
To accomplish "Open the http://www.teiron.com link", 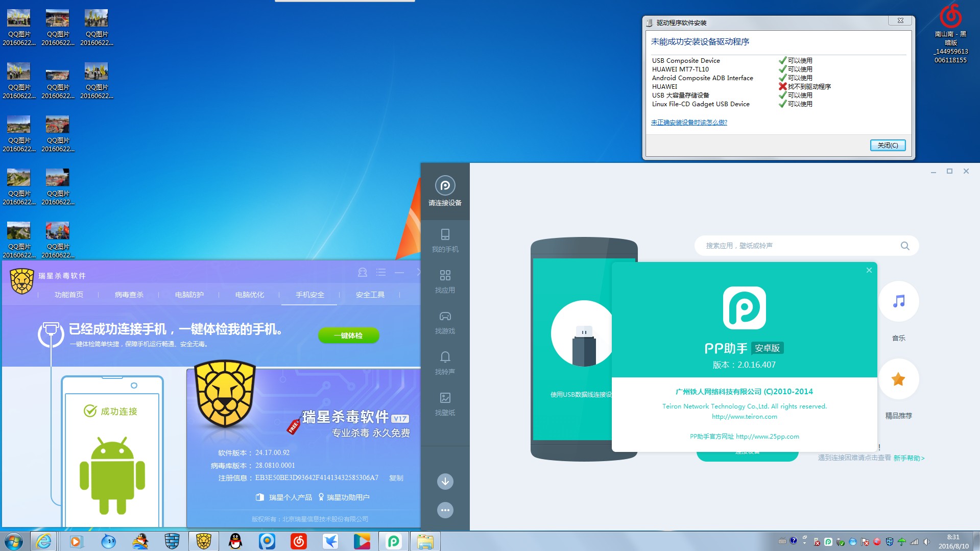I will click(x=745, y=417).
